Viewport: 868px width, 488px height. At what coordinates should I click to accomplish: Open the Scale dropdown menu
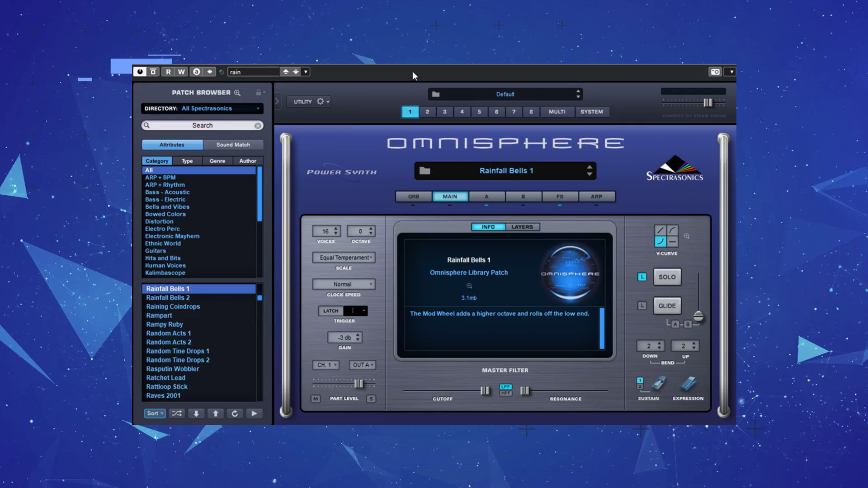click(344, 258)
